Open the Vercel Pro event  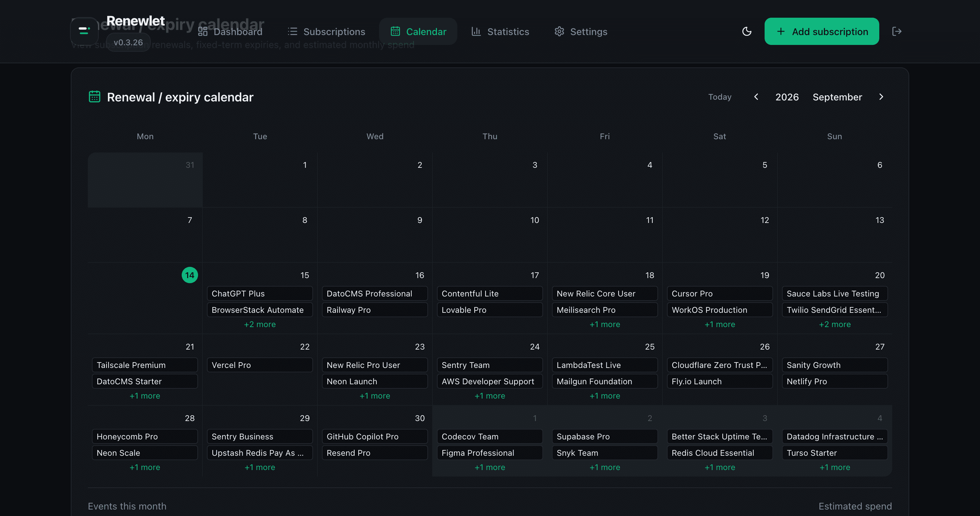[x=260, y=365]
